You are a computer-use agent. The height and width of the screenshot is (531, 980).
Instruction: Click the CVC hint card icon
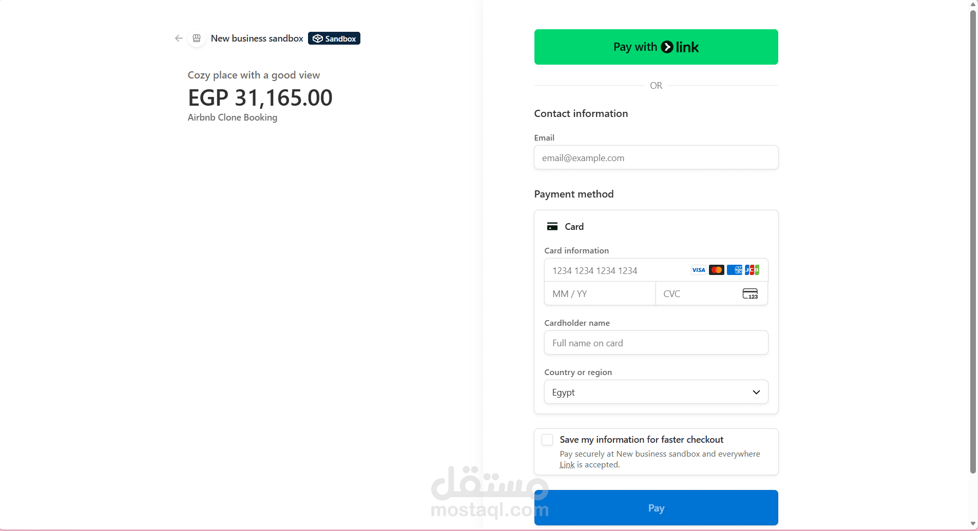[750, 293]
